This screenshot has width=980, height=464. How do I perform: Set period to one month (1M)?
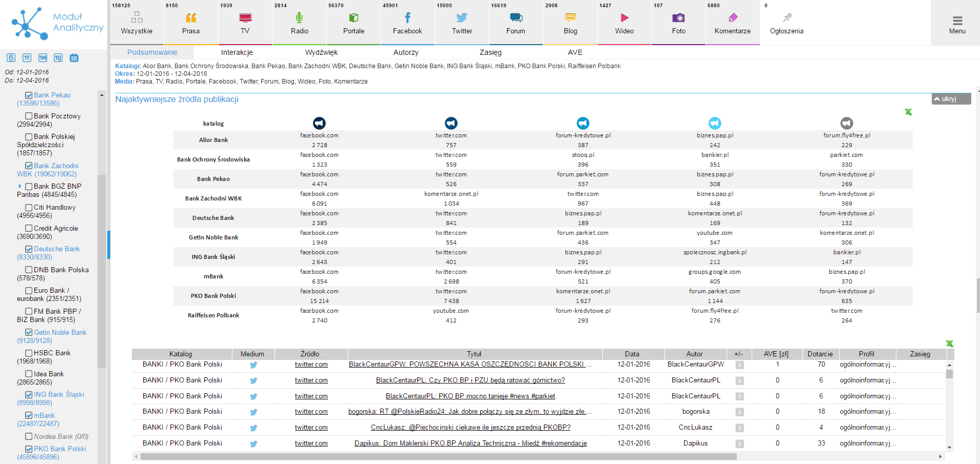click(x=43, y=58)
